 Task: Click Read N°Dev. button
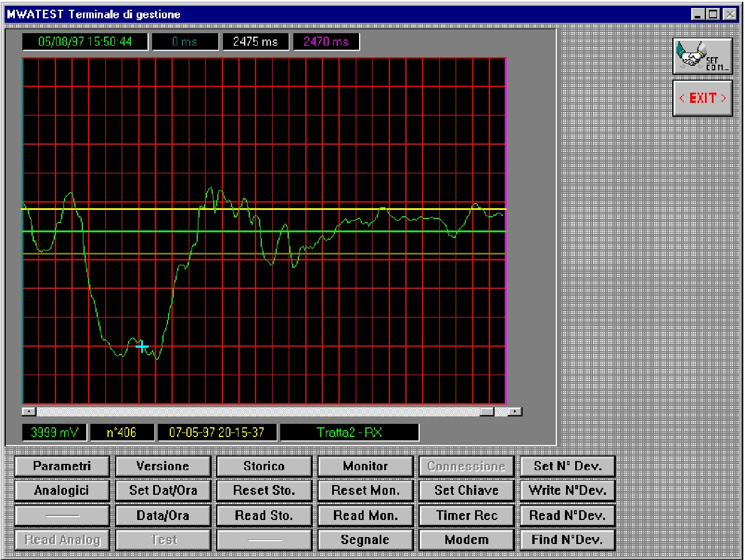click(568, 515)
